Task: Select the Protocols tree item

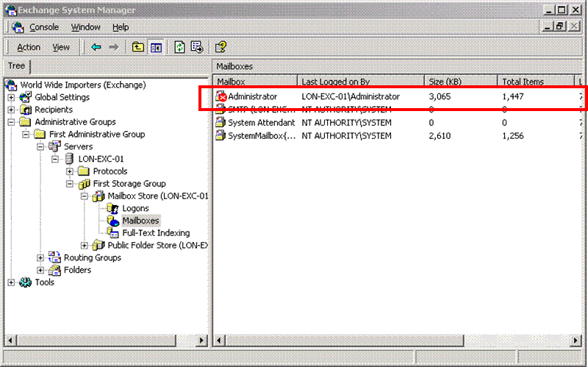Action: [110, 171]
